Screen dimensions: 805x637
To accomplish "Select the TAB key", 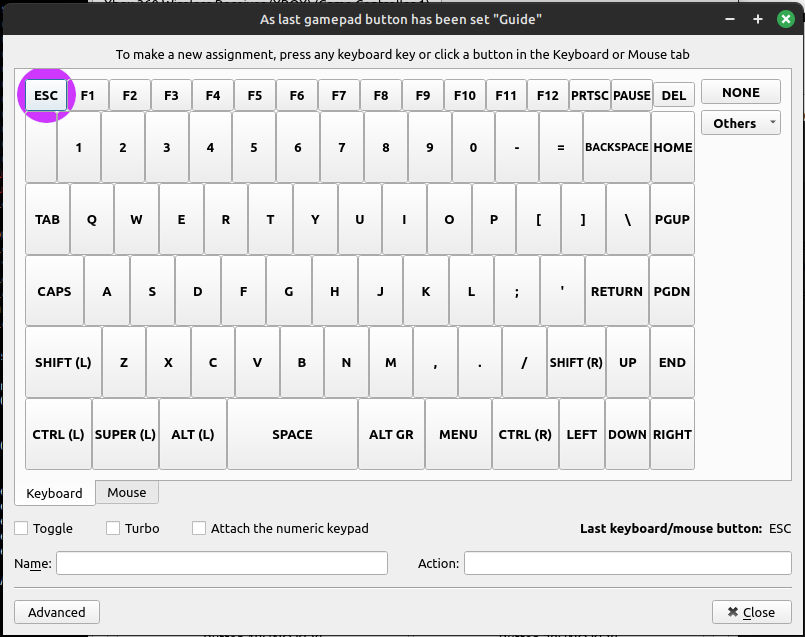I will [47, 219].
